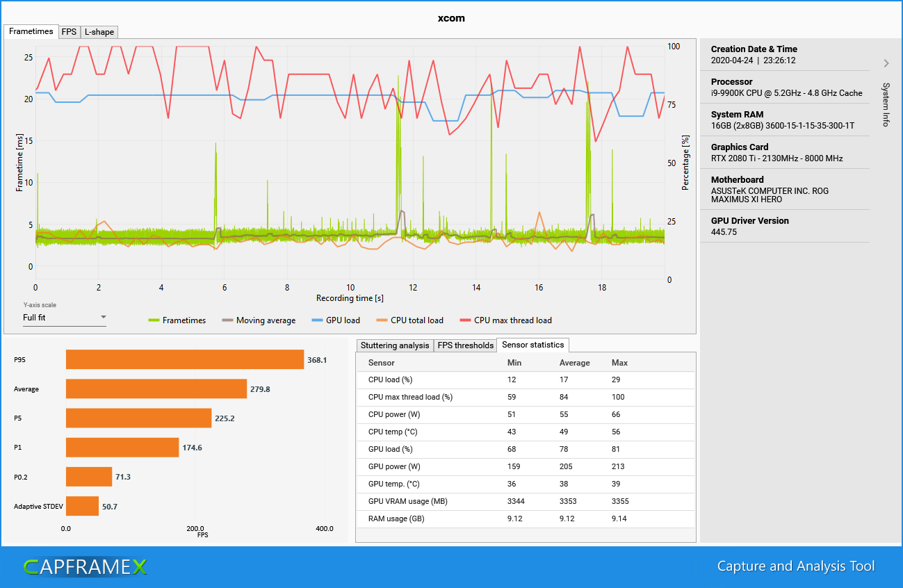Click the P1 bar showing 174.6
This screenshot has width=903, height=588.
click(122, 448)
